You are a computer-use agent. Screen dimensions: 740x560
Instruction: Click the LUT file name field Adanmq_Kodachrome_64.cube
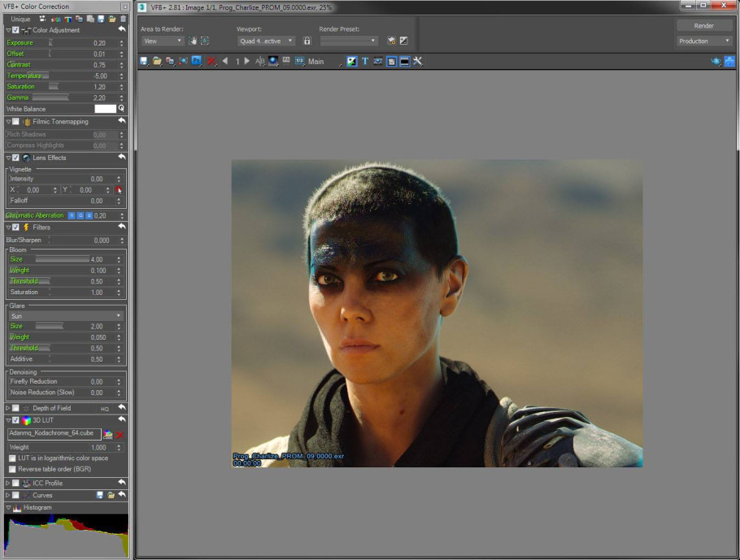click(54, 433)
